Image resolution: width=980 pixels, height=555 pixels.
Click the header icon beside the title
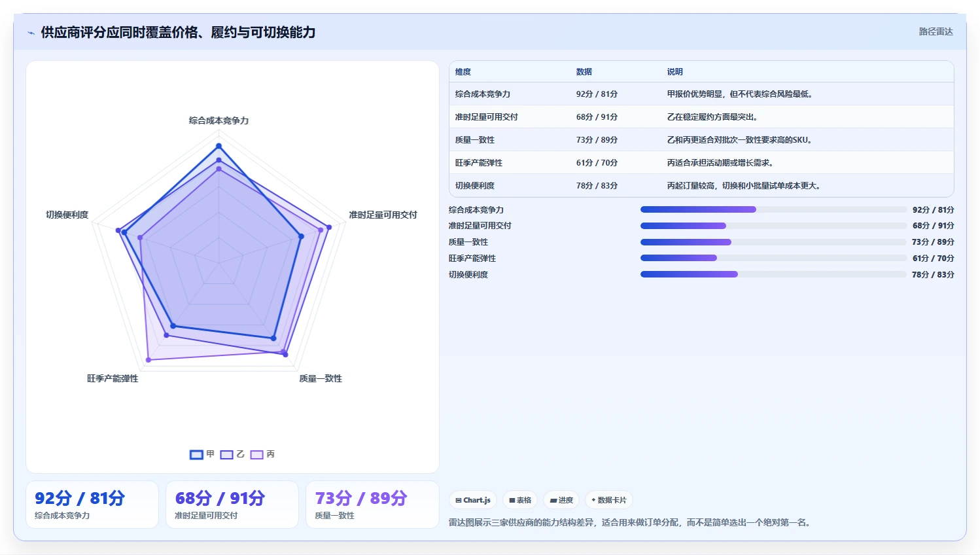(31, 33)
